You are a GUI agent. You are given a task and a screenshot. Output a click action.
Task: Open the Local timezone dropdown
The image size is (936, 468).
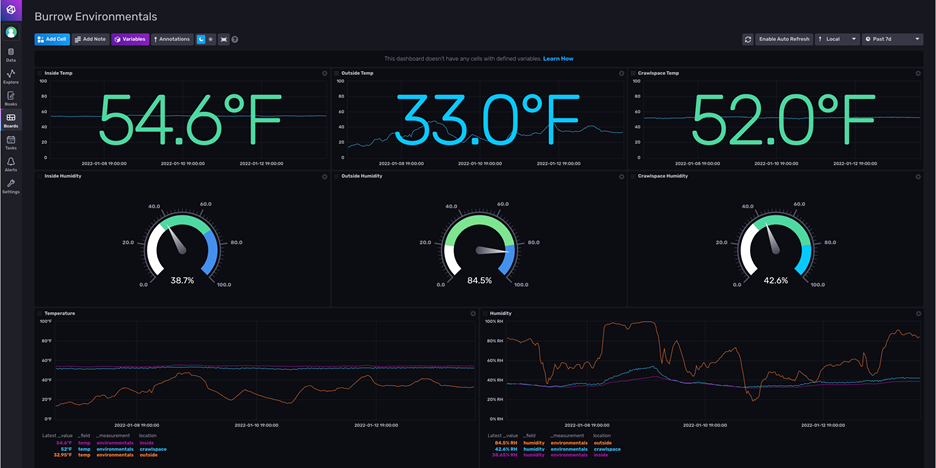click(837, 39)
